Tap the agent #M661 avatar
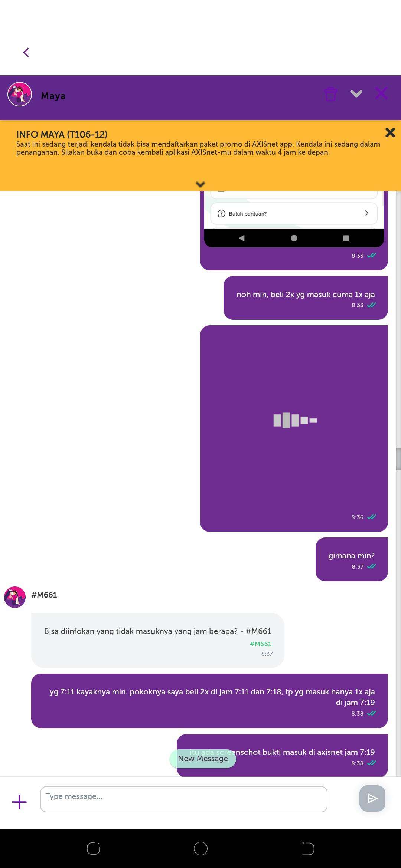Image resolution: width=401 pixels, height=868 pixels. coord(15,597)
